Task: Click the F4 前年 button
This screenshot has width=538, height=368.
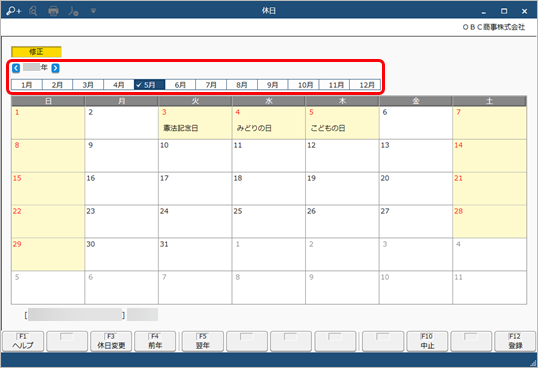Action: (x=155, y=341)
